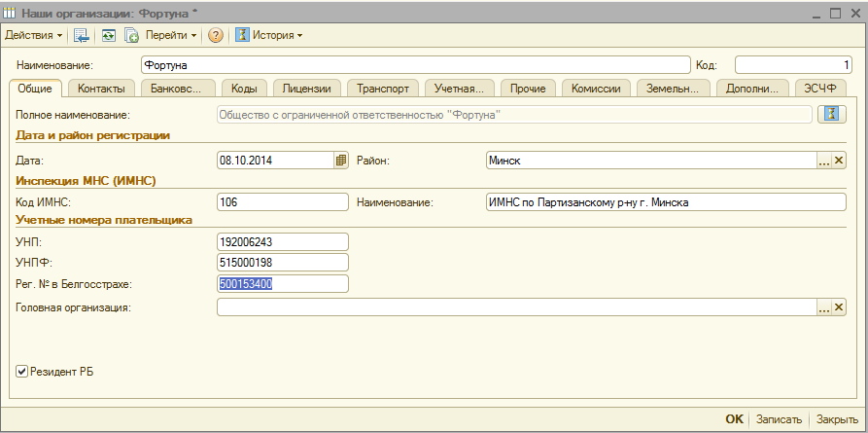Click the first toolbar icon after Действия
Viewport: 868px width, 433px height.
click(82, 35)
